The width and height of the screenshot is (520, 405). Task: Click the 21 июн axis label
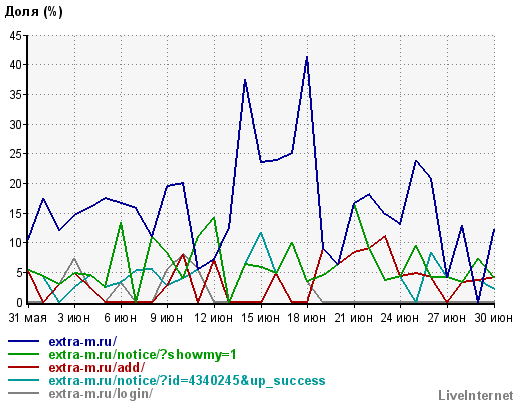coord(353,318)
